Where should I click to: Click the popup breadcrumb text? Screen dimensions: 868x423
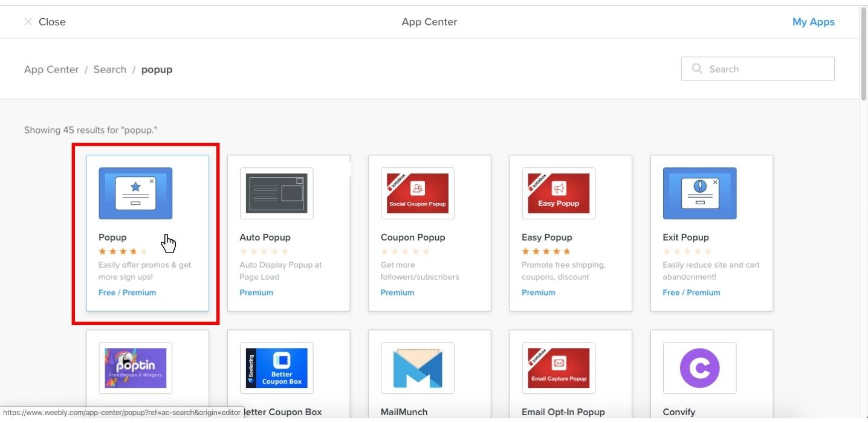click(x=157, y=69)
